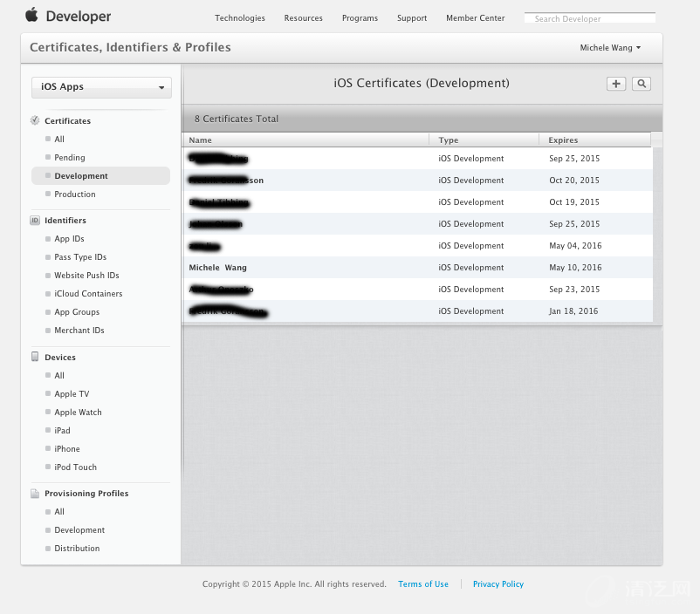Viewport: 700px width, 614px height.
Task: Click the Apple logo icon
Action: pyautogui.click(x=31, y=15)
